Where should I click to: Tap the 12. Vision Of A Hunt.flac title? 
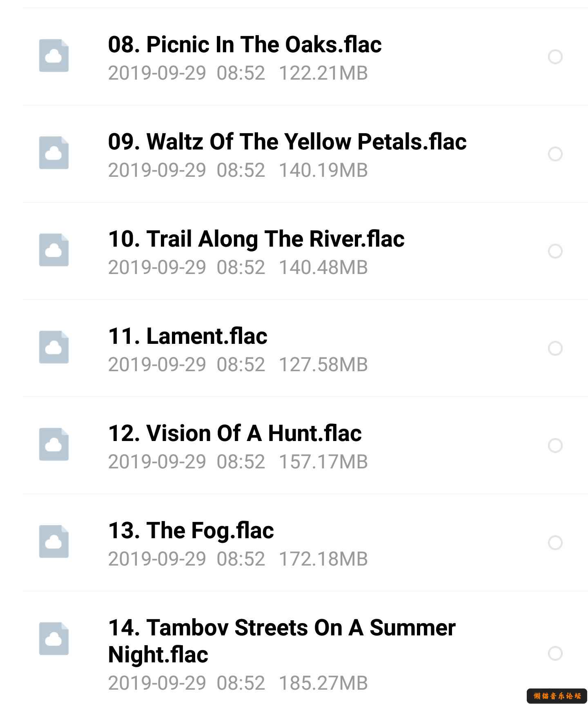point(235,433)
